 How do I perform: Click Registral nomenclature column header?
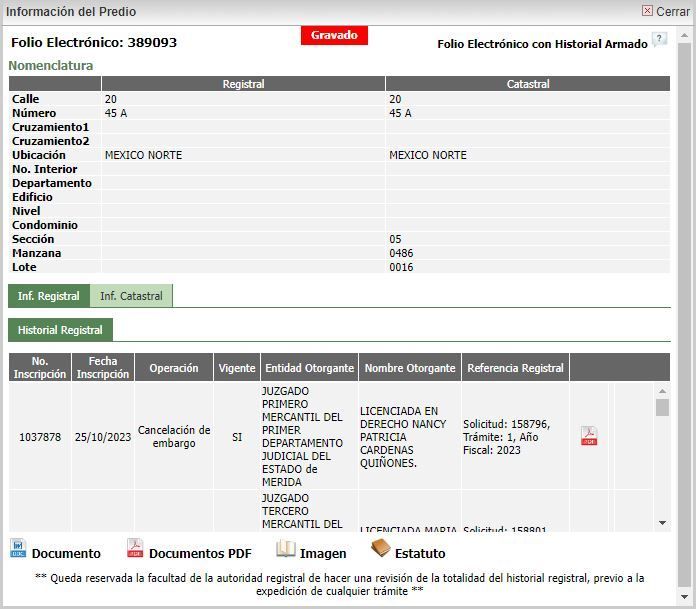[x=243, y=84]
